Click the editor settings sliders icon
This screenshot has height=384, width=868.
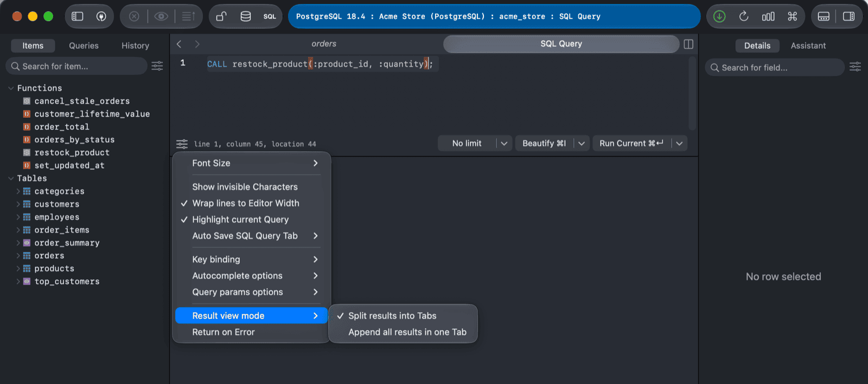click(182, 144)
